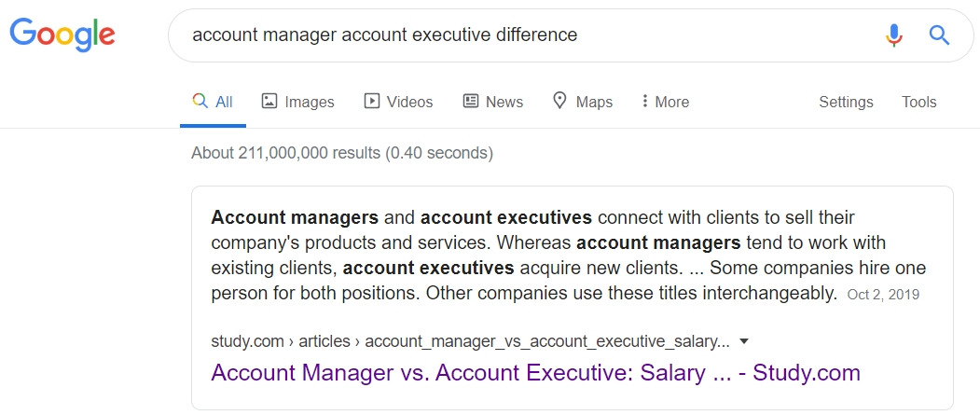Click the Oct 2, 2019 date
Image resolution: width=980 pixels, height=415 pixels.
883,295
